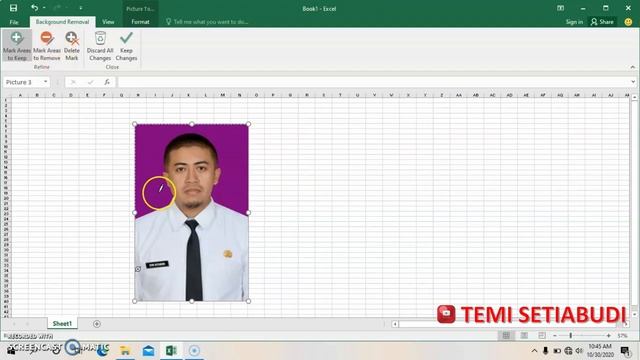
Task: Select the Sheet1 tab
Action: click(62, 324)
